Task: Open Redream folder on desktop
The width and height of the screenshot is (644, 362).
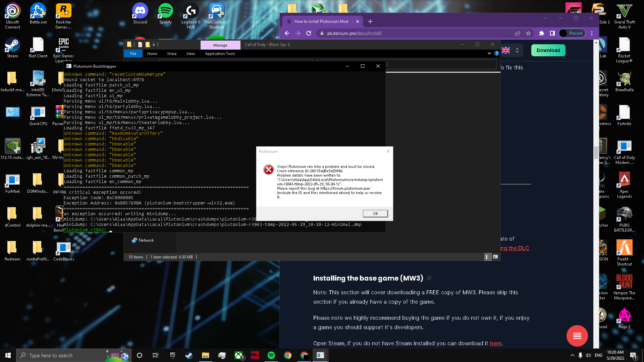Action: pyautogui.click(x=13, y=251)
